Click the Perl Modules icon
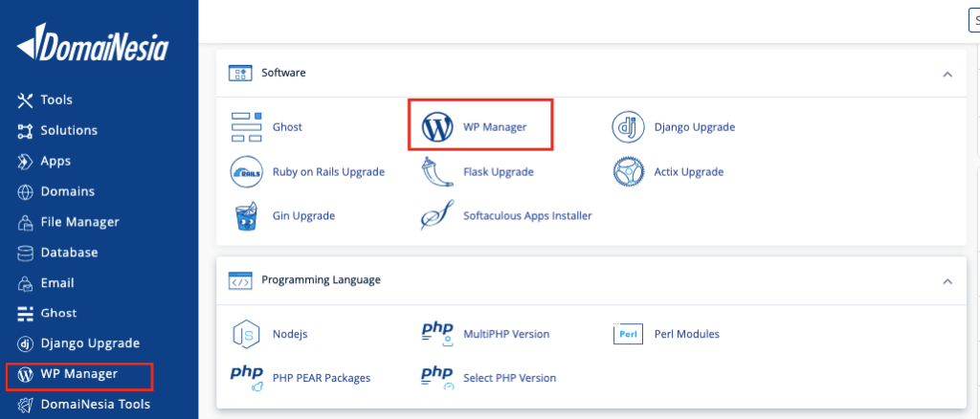 pyautogui.click(x=628, y=334)
